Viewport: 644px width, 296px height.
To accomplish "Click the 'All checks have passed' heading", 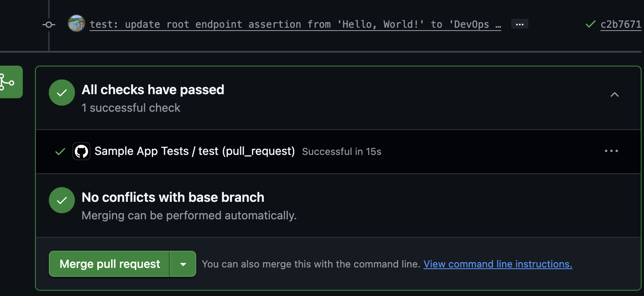I will coord(153,90).
